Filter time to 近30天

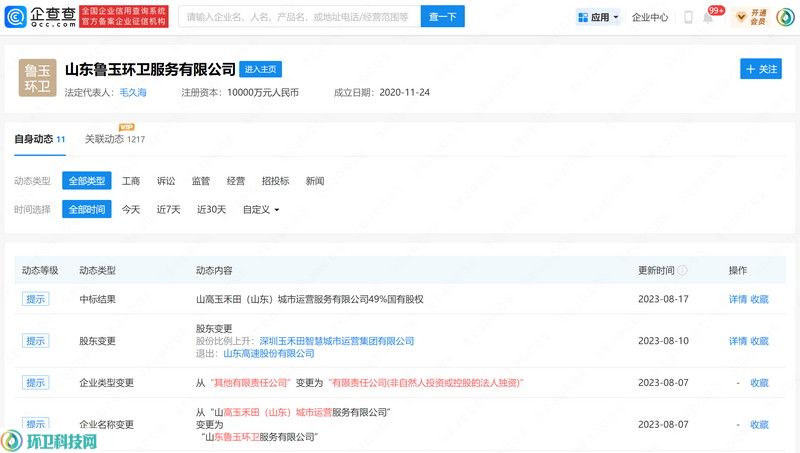click(211, 209)
